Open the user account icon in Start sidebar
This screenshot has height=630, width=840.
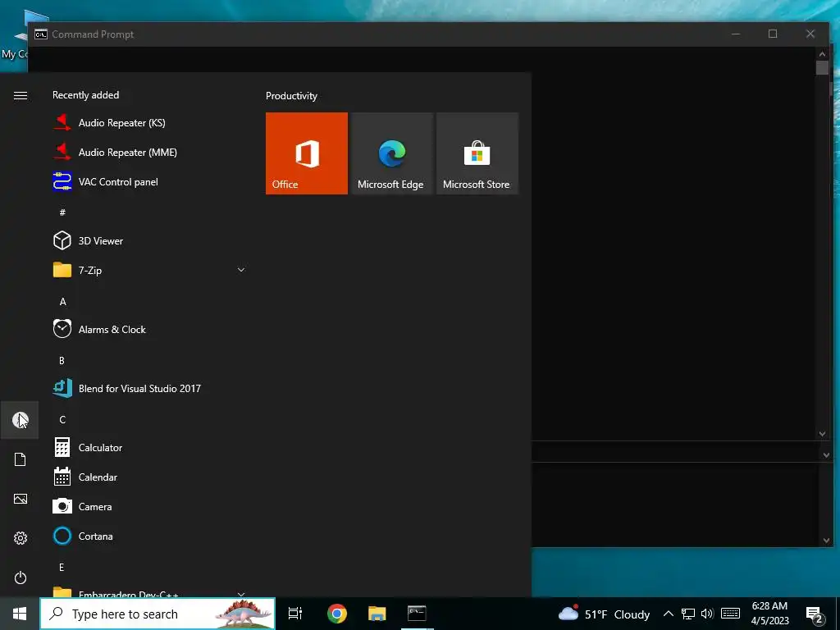pos(20,420)
